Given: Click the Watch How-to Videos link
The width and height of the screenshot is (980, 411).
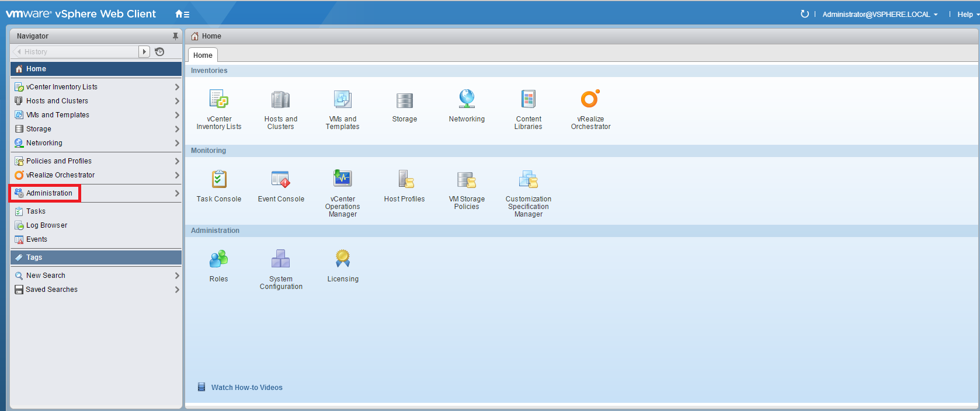Looking at the screenshot, I should click(247, 388).
